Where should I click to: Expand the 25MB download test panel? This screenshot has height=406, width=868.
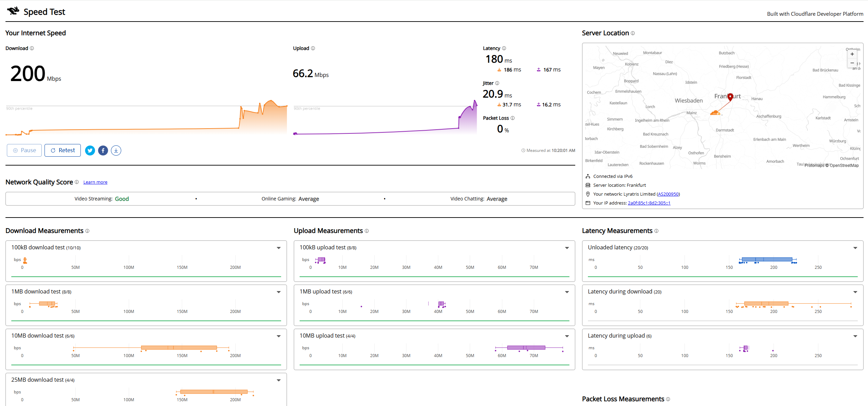click(x=279, y=380)
